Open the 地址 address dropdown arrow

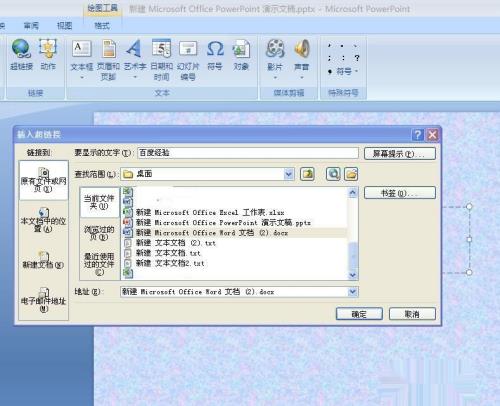(353, 292)
